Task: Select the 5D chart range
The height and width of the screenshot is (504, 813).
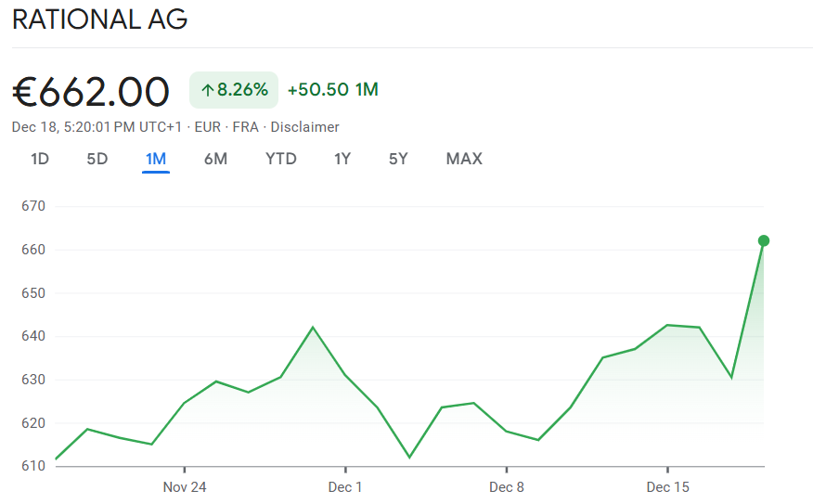Action: (97, 159)
